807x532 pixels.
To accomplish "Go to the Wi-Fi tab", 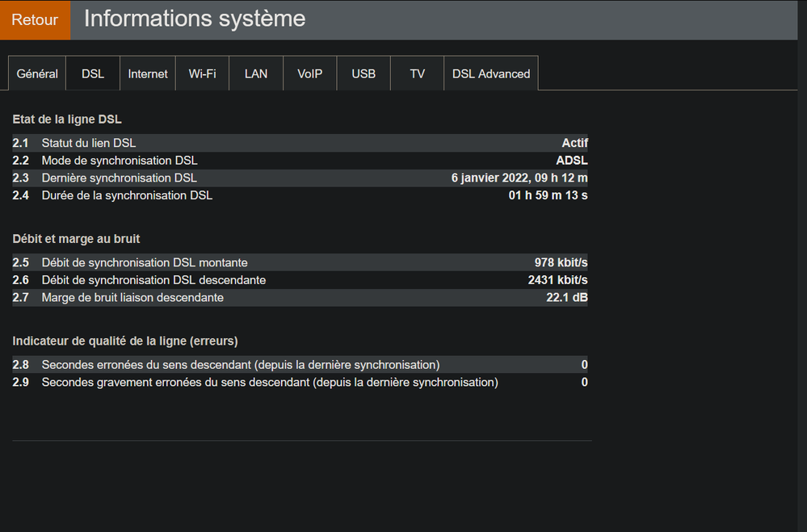I will click(x=202, y=73).
